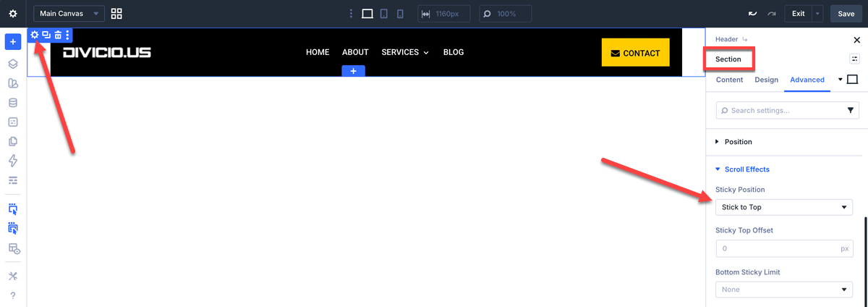
Task: Click the Section title in panel header
Action: click(x=728, y=59)
